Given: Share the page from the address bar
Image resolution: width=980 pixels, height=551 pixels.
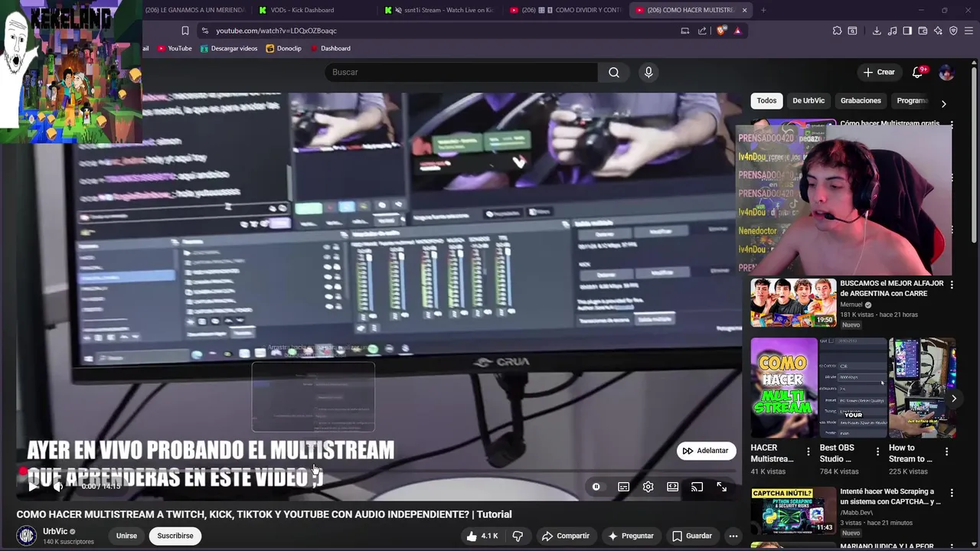Looking at the screenshot, I should click(x=702, y=31).
